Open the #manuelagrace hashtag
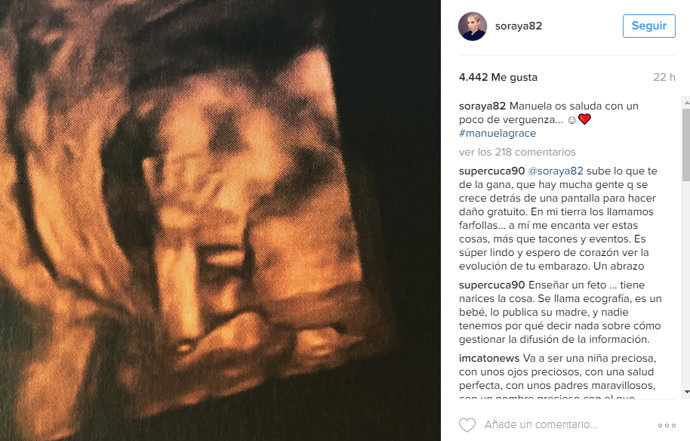Viewport: 690px width, 441px height. [497, 133]
